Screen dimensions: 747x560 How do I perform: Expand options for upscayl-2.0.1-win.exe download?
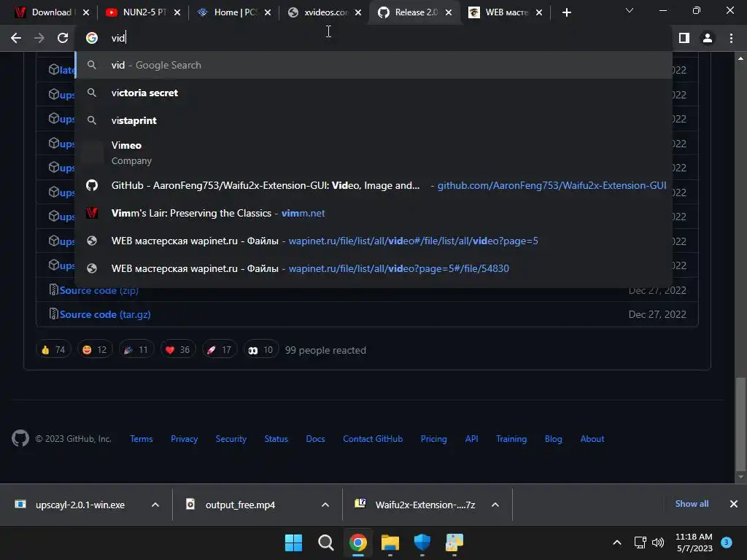click(x=155, y=505)
